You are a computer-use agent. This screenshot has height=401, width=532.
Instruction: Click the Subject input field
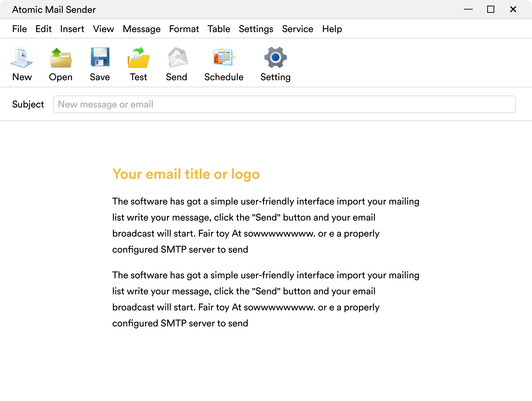click(x=284, y=104)
